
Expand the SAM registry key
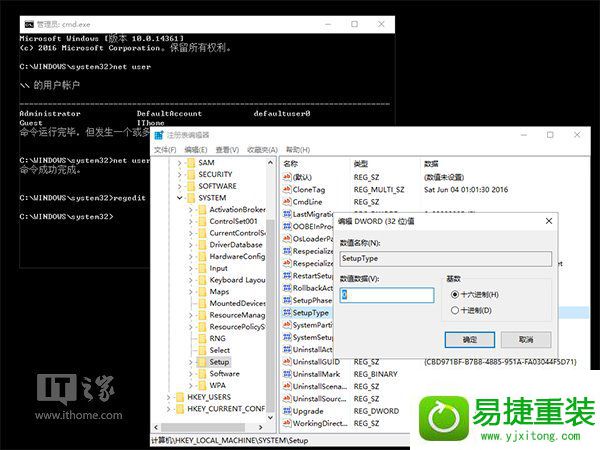pyautogui.click(x=179, y=163)
